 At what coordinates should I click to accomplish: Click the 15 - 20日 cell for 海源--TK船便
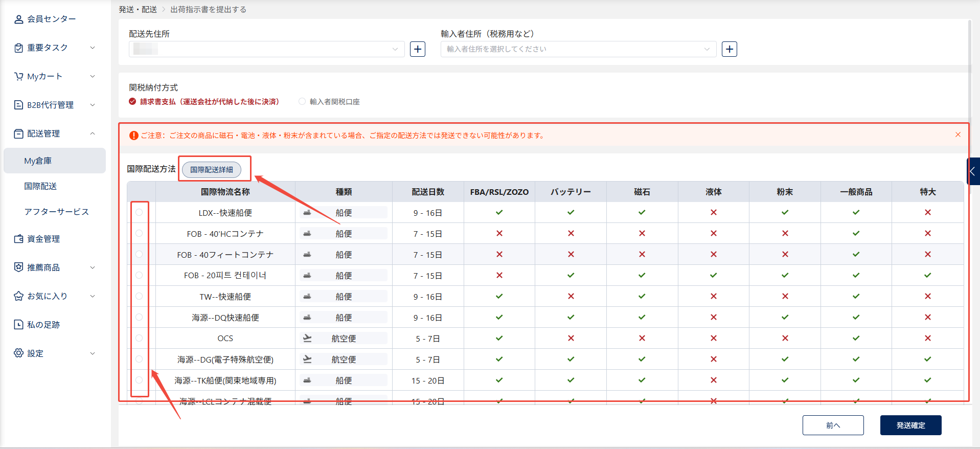tap(428, 380)
